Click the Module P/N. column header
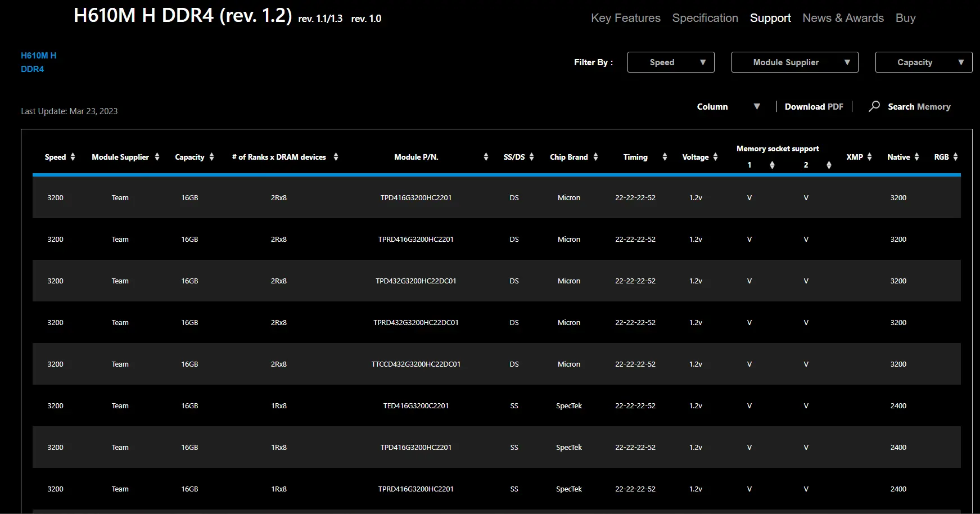The width and height of the screenshot is (980, 514). pos(416,157)
